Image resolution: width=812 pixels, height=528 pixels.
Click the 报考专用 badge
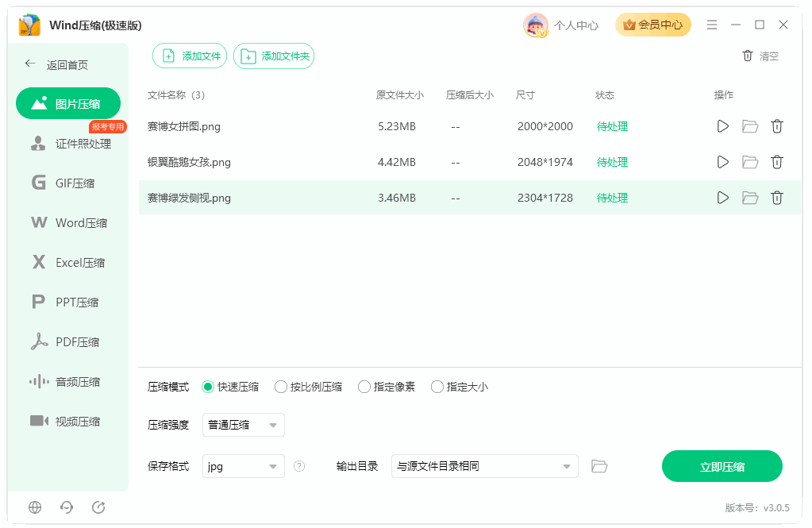(x=108, y=126)
